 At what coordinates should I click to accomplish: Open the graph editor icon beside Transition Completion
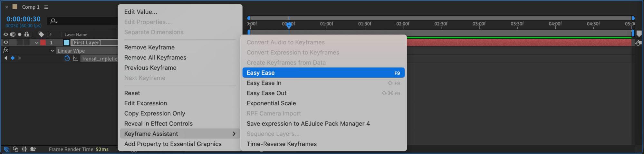[75, 58]
